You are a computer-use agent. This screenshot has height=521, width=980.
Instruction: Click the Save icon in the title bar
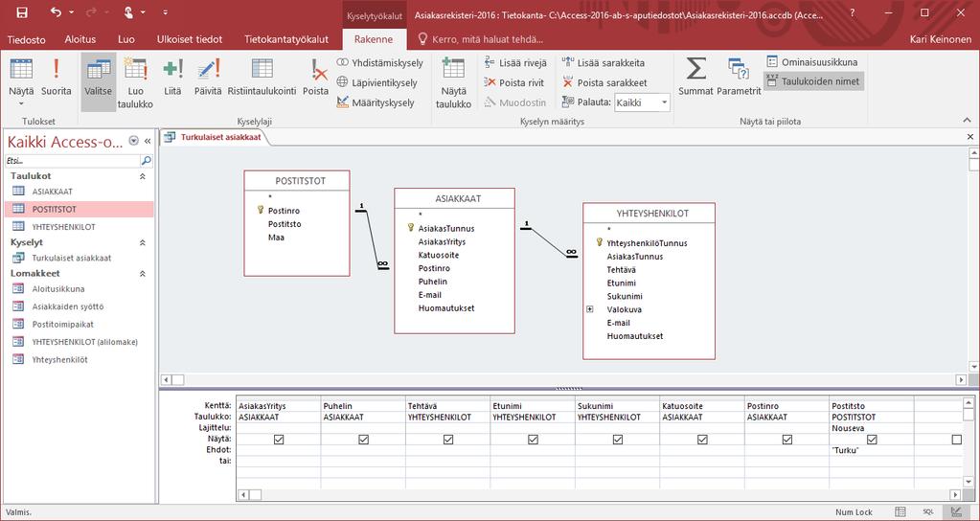tap(21, 11)
